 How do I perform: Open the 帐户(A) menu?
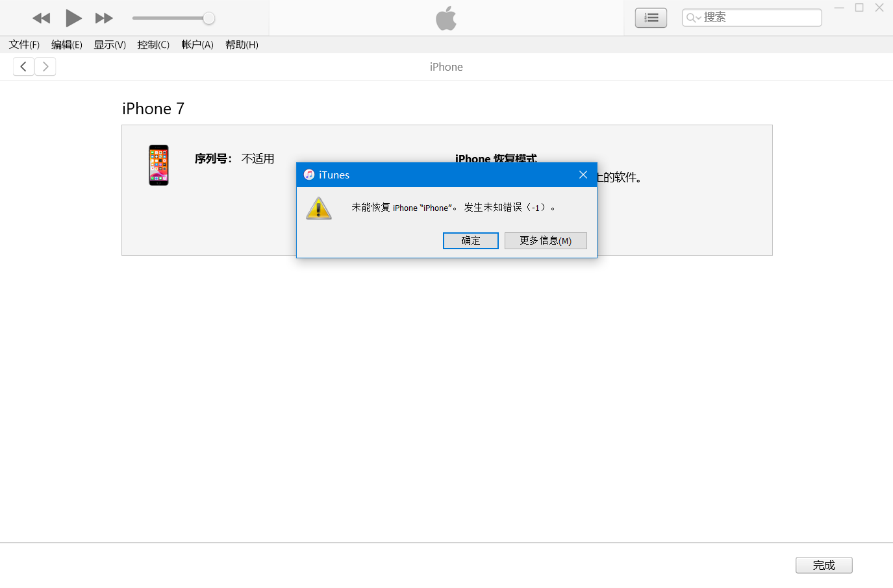tap(197, 45)
